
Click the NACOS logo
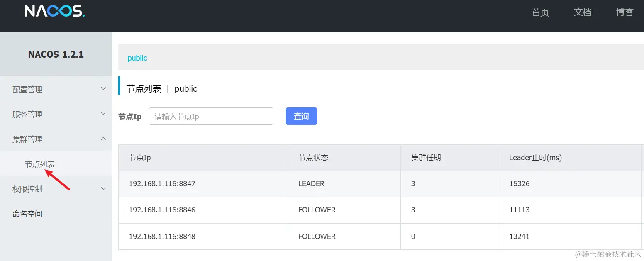click(x=55, y=11)
